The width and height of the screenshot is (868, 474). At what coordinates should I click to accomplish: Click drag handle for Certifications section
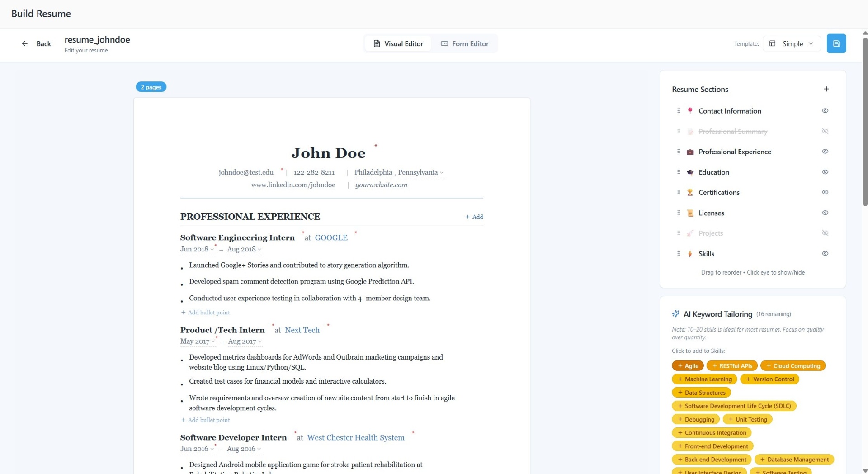tap(678, 192)
